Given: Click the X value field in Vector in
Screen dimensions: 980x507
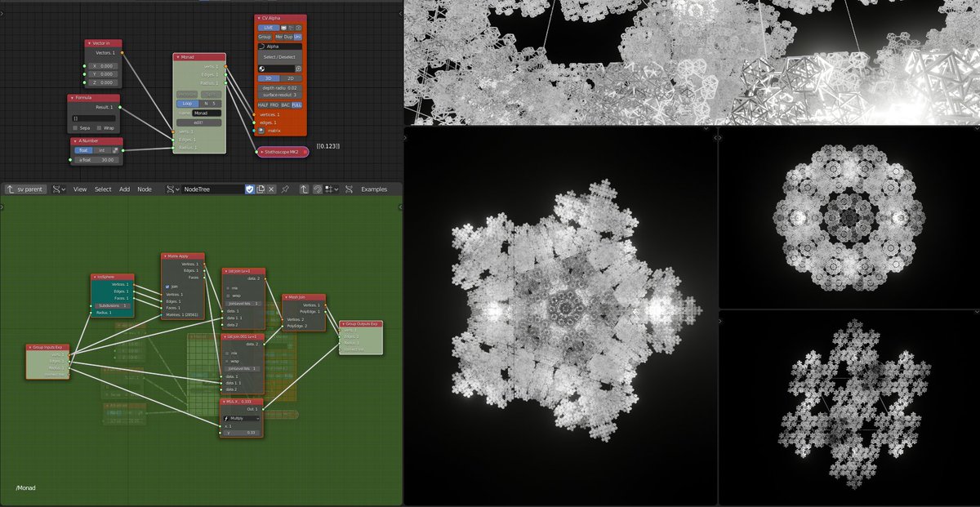Looking at the screenshot, I should (103, 66).
